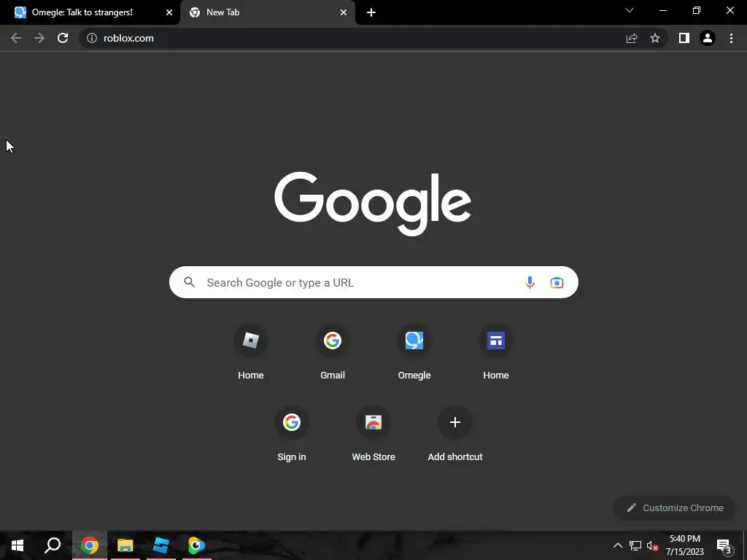Click the Chrome taskbar icon

click(x=90, y=545)
